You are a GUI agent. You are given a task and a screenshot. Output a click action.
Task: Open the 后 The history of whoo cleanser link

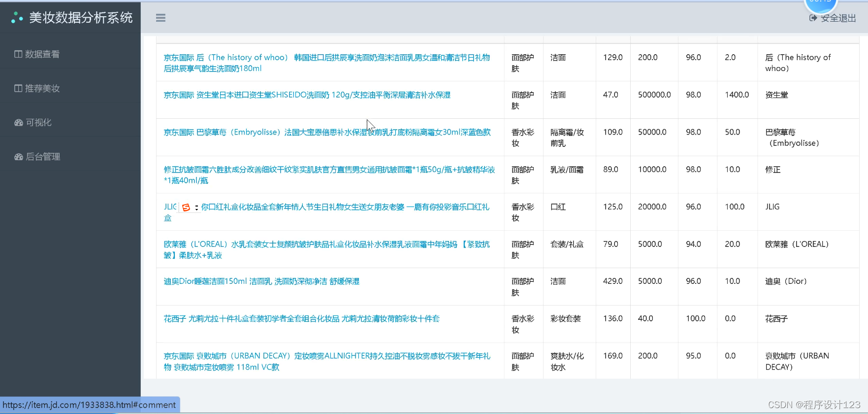tap(327, 63)
